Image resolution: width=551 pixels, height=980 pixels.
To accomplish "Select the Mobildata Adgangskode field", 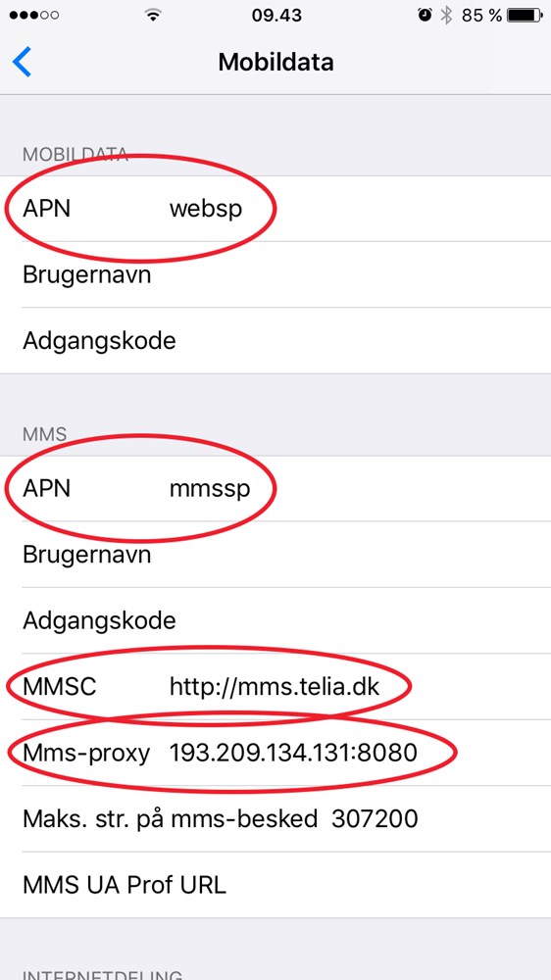I will (275, 341).
